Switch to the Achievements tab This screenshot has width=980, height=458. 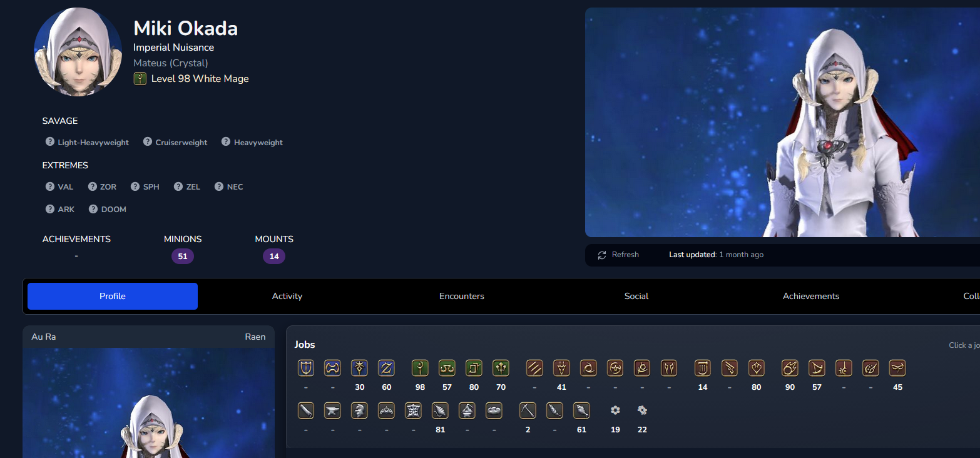coord(811,297)
